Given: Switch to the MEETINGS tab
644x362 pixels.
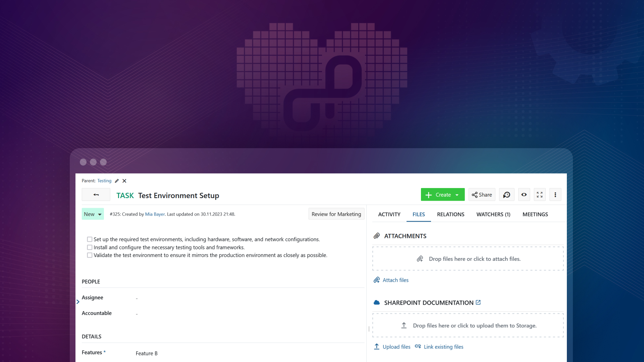Looking at the screenshot, I should [535, 214].
